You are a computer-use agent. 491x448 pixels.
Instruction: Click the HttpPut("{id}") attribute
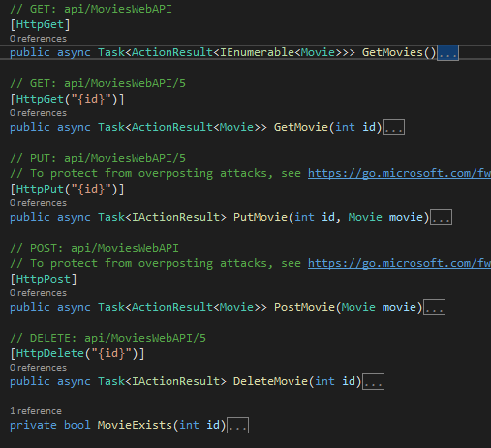[x=67, y=190]
